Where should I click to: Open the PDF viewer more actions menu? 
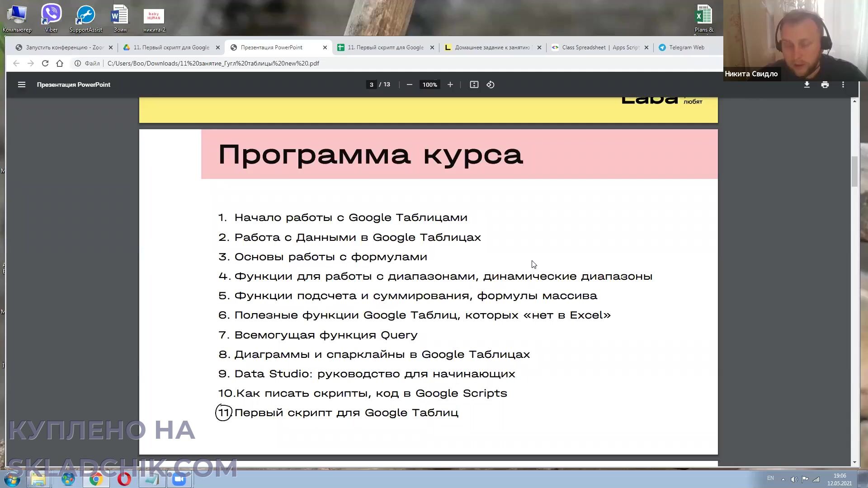(843, 84)
